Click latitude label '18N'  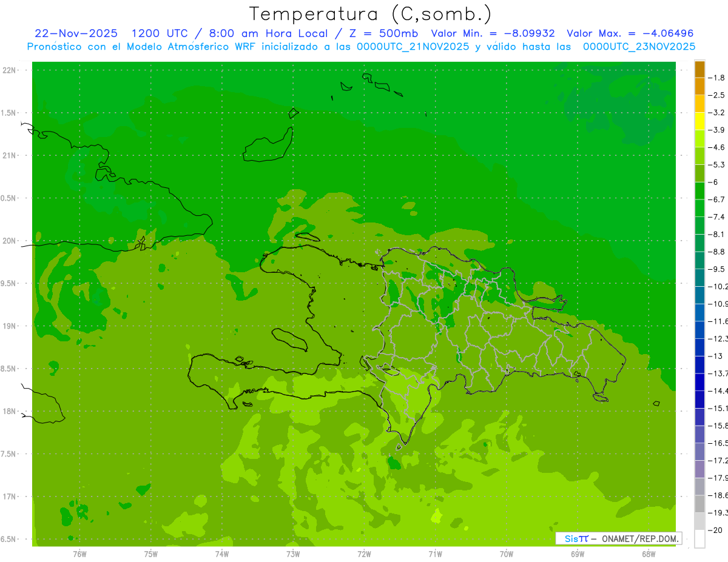tap(10, 411)
